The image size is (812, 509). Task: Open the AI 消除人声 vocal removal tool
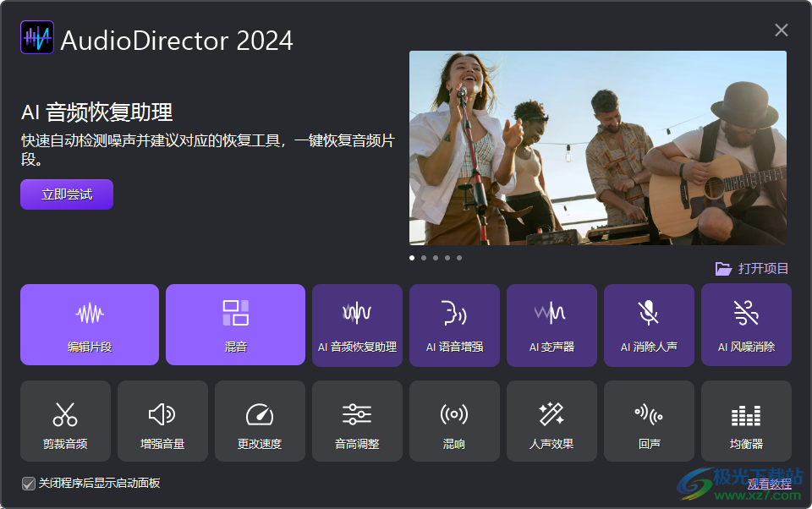(x=649, y=326)
